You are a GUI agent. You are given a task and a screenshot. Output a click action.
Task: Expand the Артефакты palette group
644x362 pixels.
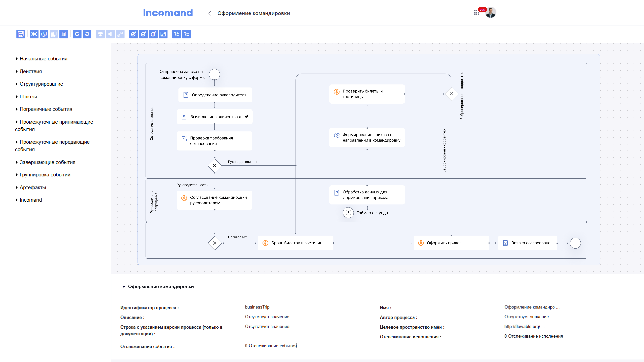coord(33,187)
